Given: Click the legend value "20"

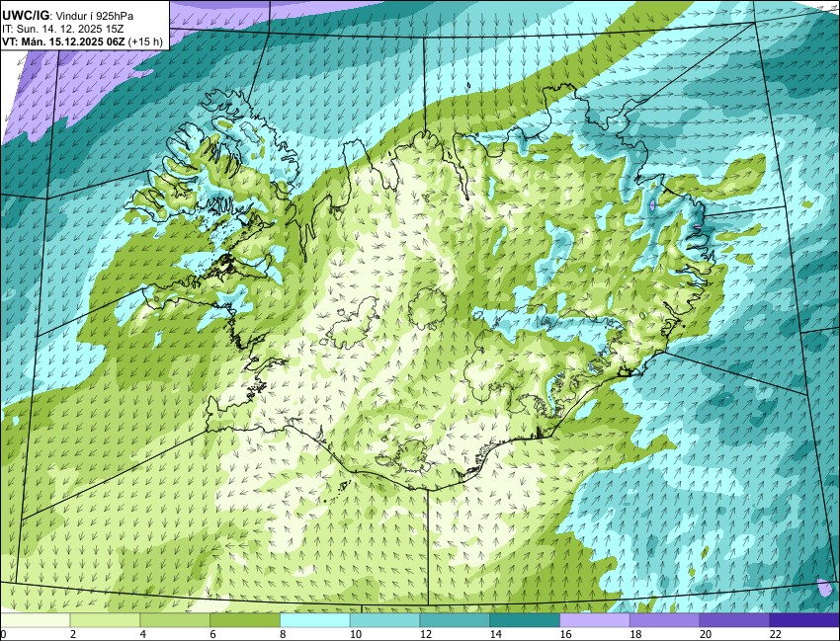Looking at the screenshot, I should point(706,634).
